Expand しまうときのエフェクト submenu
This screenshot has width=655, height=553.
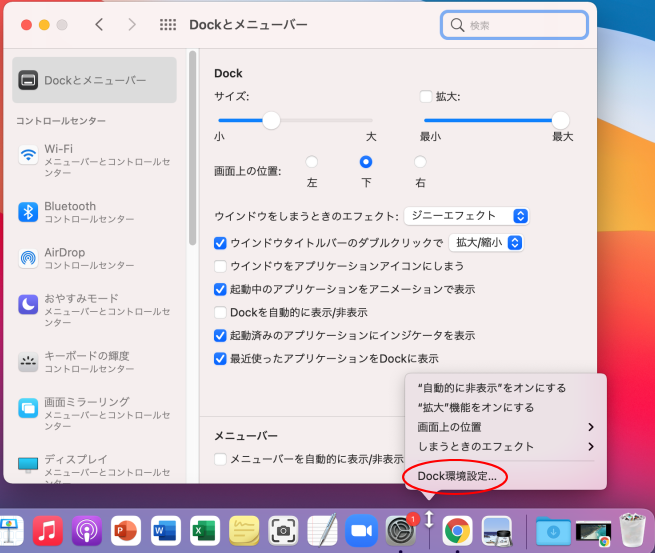(x=506, y=446)
